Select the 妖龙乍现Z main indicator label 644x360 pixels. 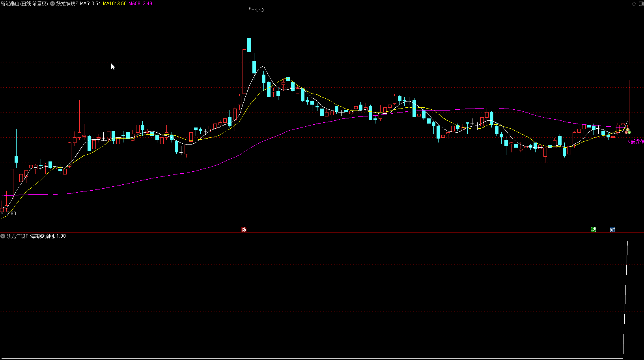(67, 4)
